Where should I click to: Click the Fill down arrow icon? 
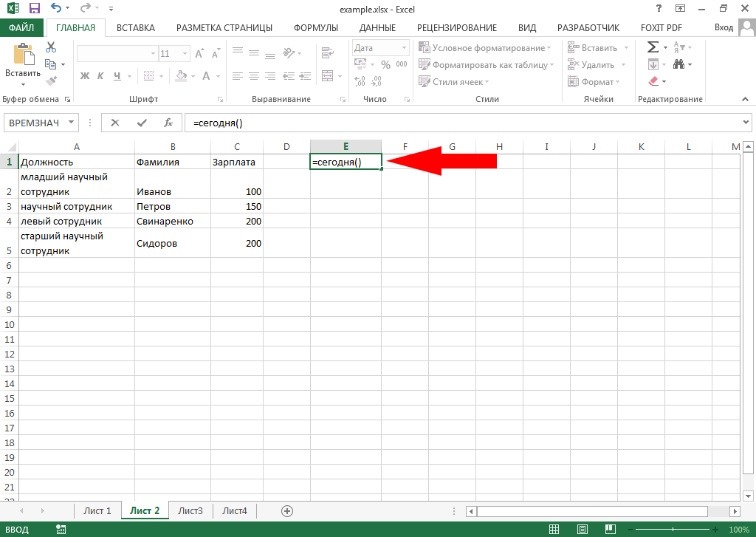653,64
